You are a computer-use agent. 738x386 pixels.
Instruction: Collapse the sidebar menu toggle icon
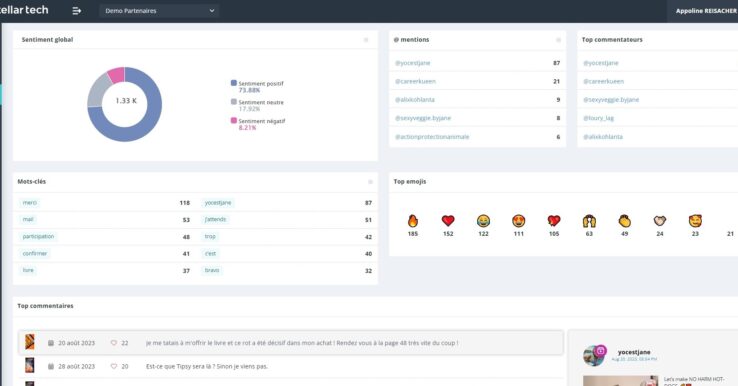tap(76, 10)
